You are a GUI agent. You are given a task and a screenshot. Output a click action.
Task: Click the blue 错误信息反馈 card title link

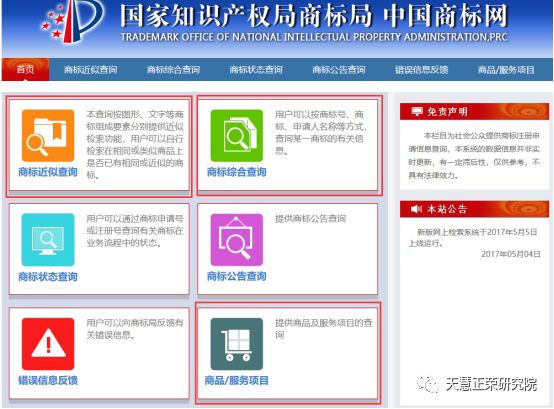(48, 380)
